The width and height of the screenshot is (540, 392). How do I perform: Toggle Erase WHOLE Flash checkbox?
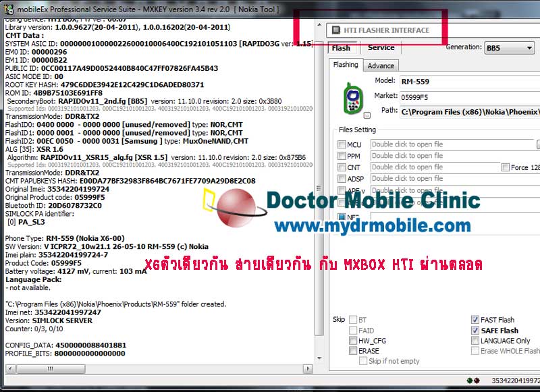(475, 351)
